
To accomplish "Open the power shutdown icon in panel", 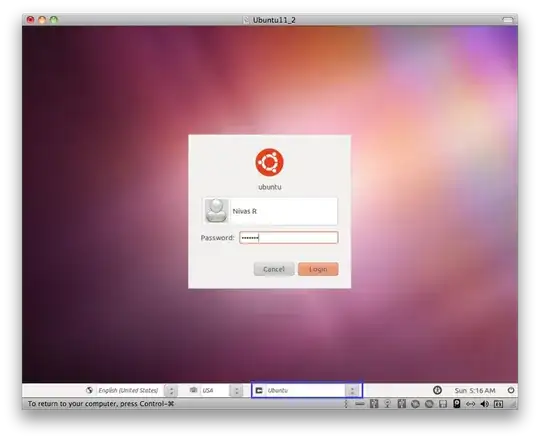I will 511,390.
